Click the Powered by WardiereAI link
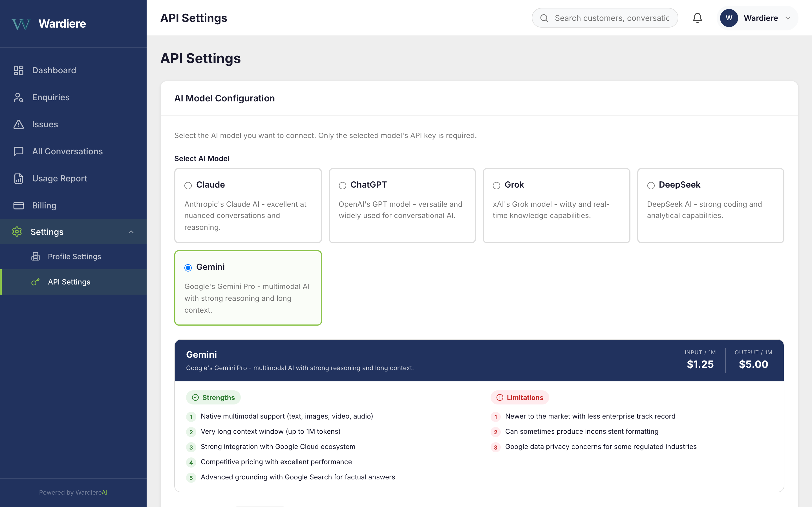The width and height of the screenshot is (812, 507). pos(73,492)
